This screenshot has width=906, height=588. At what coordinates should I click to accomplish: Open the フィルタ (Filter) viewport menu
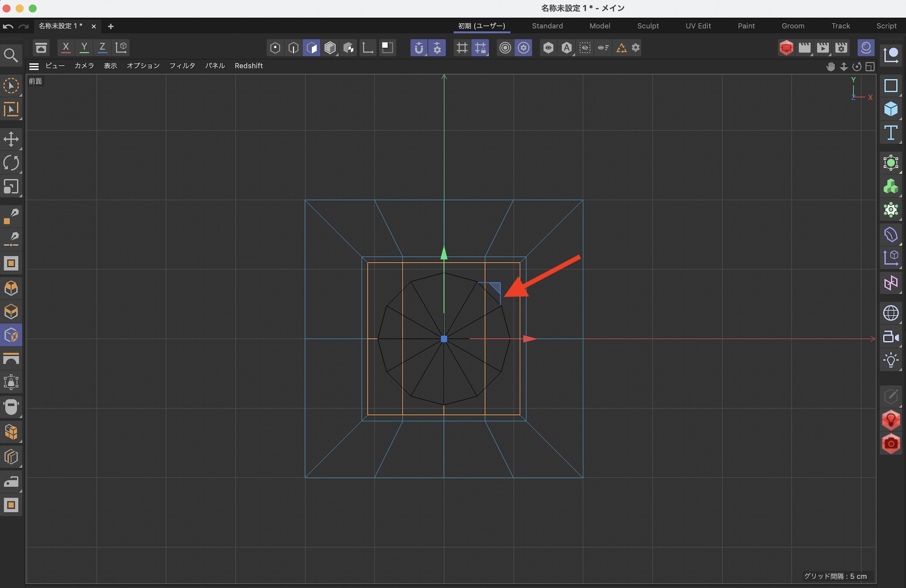[x=182, y=66]
